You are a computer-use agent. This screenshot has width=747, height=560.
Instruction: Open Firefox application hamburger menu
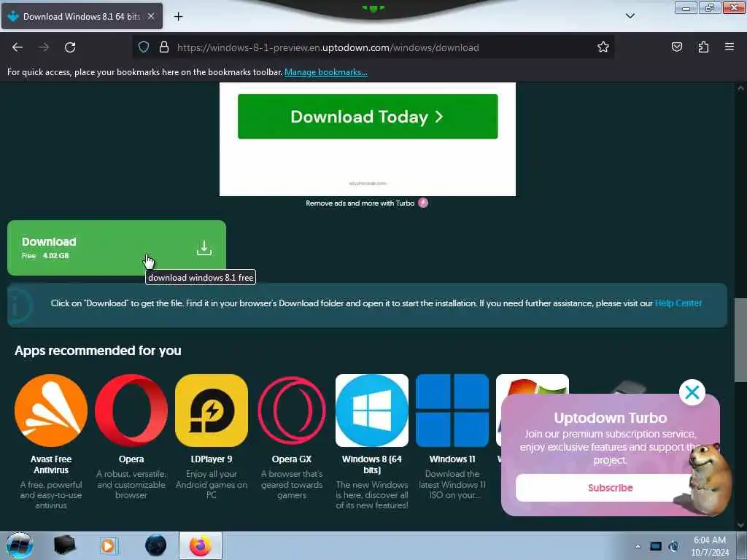pyautogui.click(x=729, y=47)
